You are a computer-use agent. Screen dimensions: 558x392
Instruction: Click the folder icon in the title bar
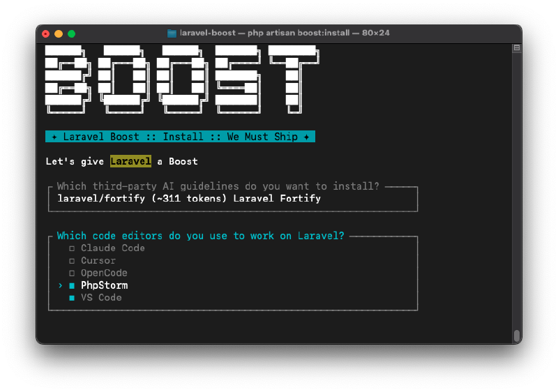click(x=172, y=33)
